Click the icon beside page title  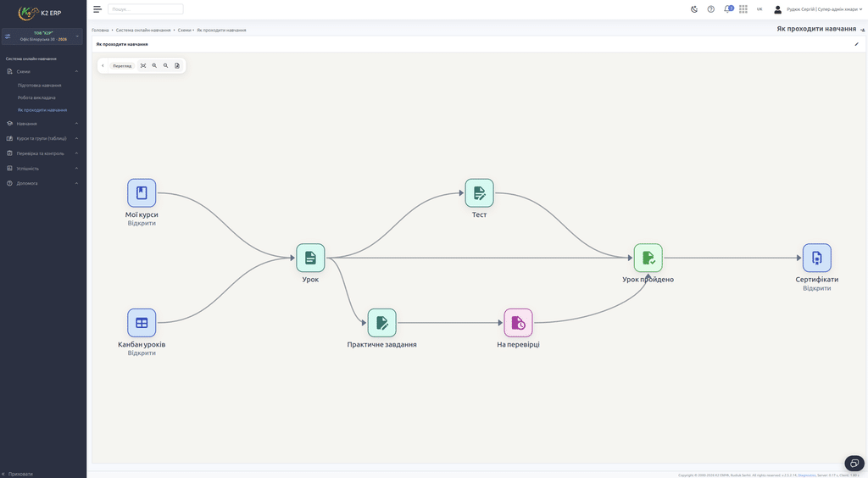(x=862, y=30)
